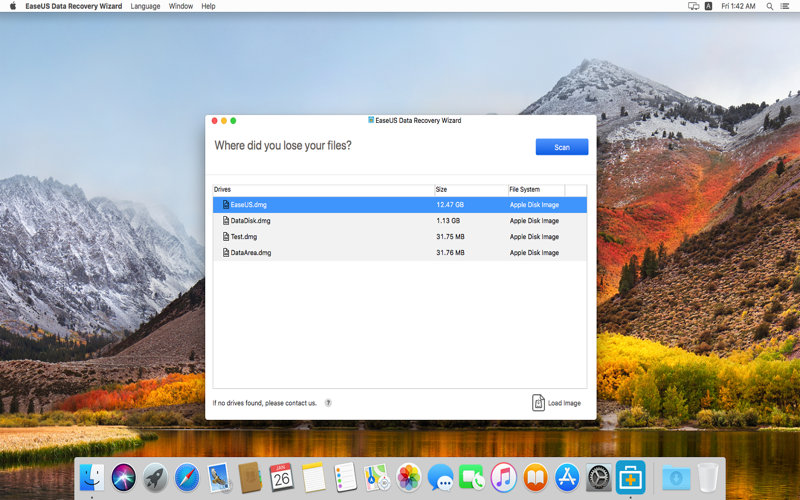Select the DataArea.dmg drive row
Viewport: 800px width, 500px height.
coord(399,253)
